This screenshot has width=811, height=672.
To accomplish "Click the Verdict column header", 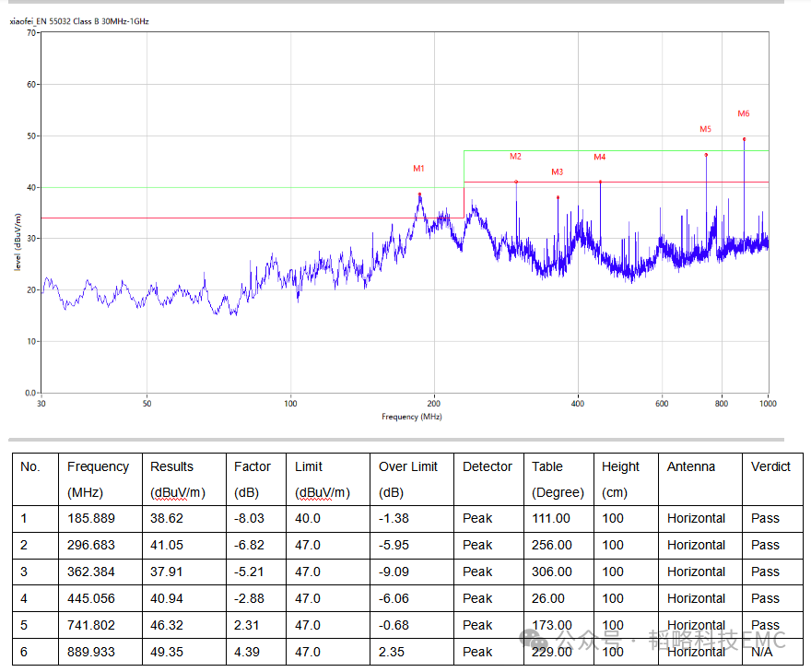I will coord(770,467).
